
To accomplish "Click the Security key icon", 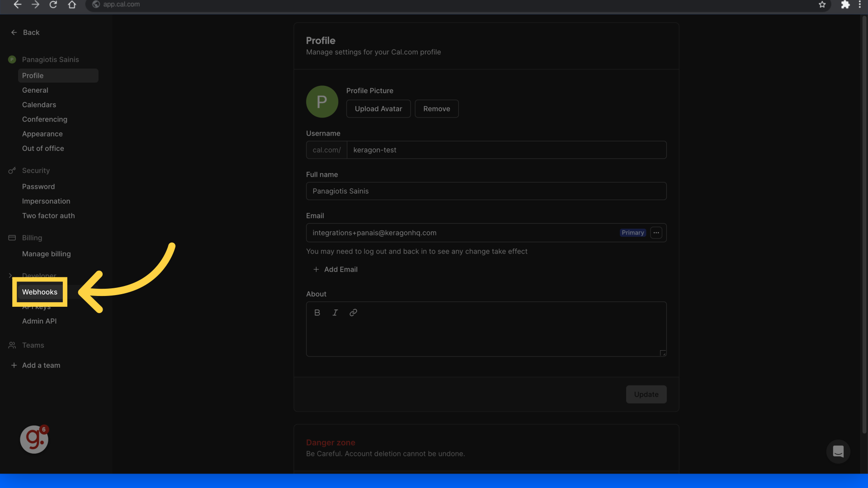I will pyautogui.click(x=12, y=170).
